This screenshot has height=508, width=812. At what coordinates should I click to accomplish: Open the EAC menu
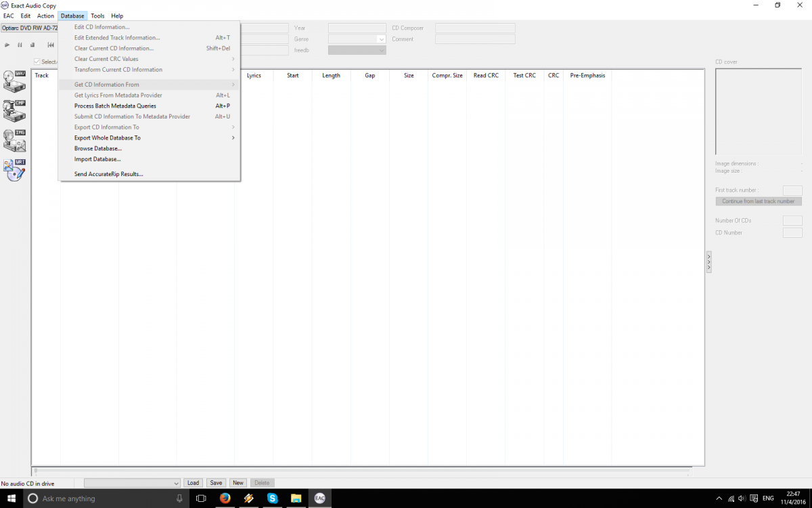point(9,16)
